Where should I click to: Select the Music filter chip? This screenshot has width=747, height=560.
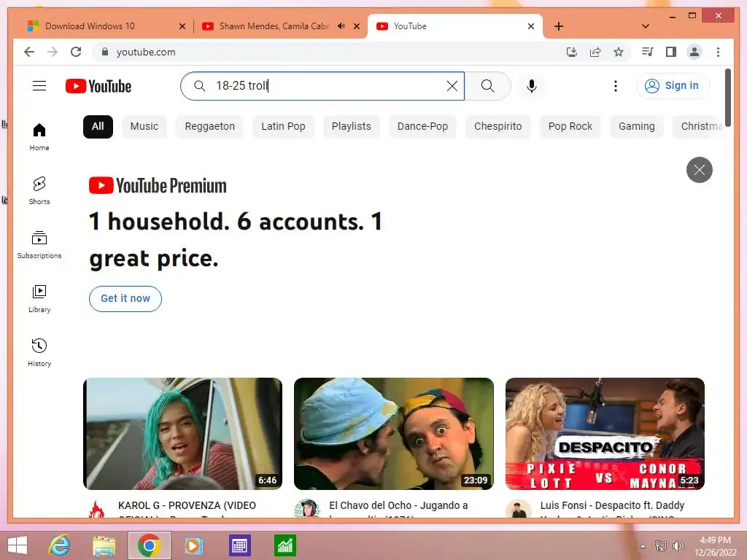tap(144, 127)
